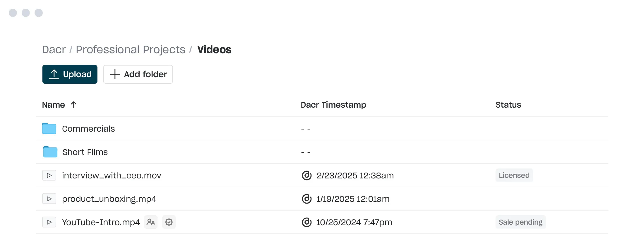
Task: Click the verified badge icon on YouTube-Intro.mp4
Action: tap(169, 222)
